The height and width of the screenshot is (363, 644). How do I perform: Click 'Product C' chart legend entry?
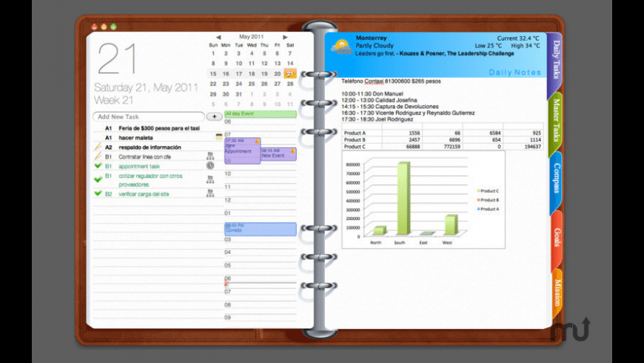pos(488,190)
